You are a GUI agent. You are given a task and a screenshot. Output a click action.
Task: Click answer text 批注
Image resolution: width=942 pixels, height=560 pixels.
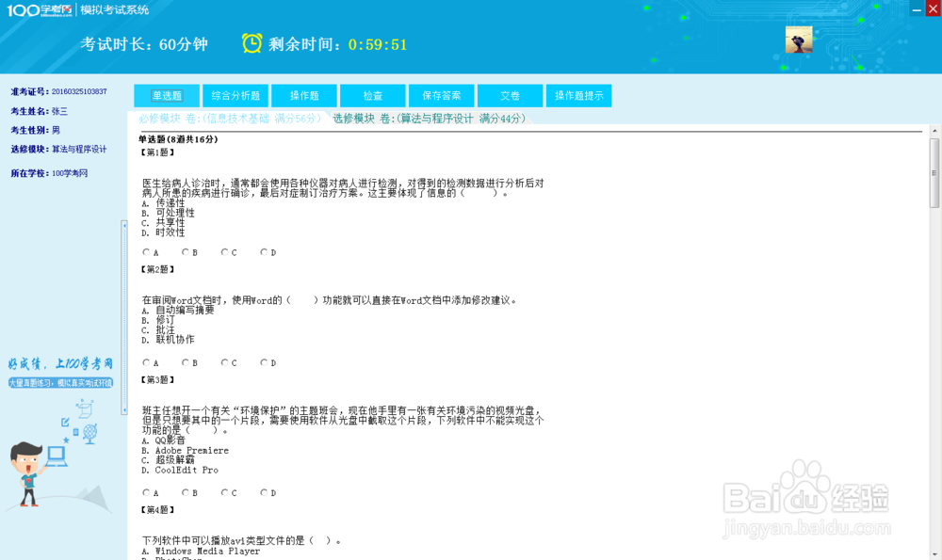[165, 330]
